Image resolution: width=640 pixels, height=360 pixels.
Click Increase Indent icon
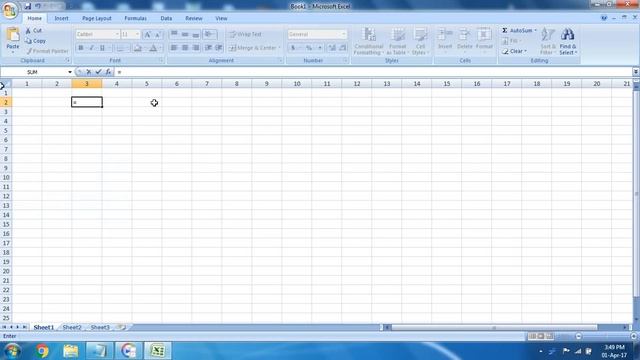tap(219, 48)
